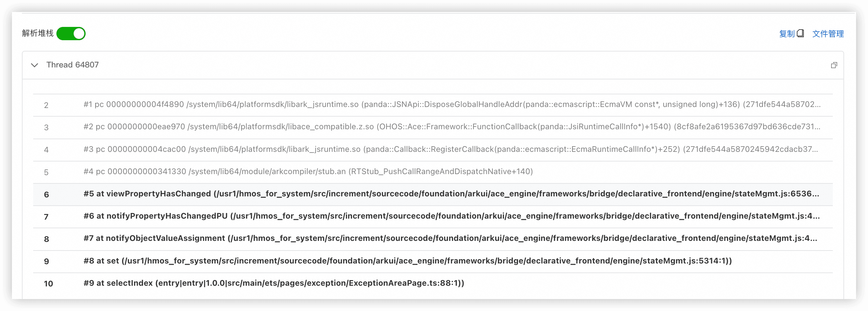
Task: Click the copy icon beside 复制
Action: [801, 34]
